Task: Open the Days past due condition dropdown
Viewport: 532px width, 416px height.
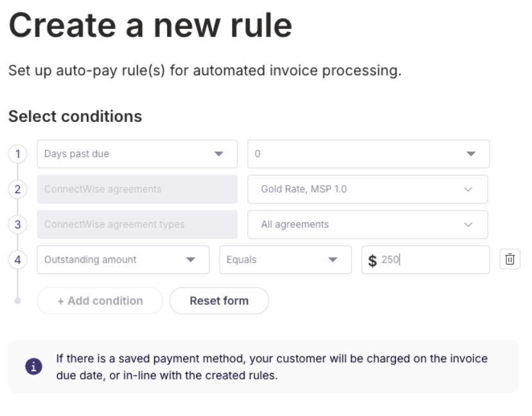Action: click(137, 154)
